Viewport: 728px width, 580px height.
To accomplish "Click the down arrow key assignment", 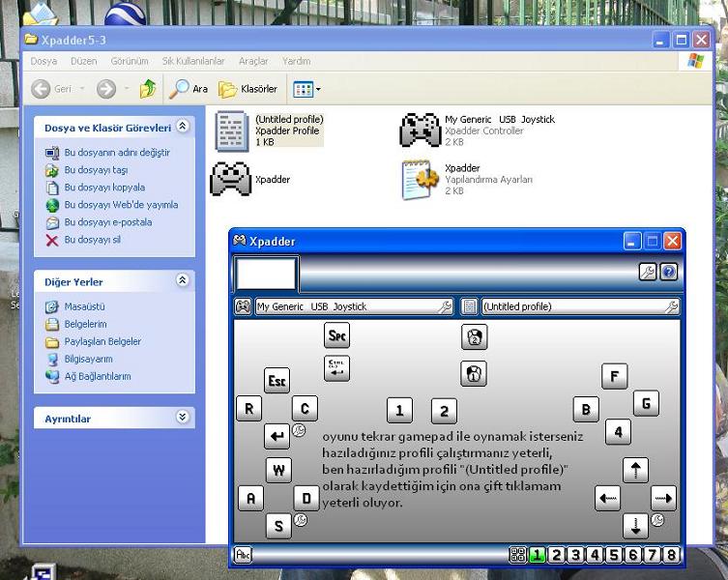I will (635, 526).
